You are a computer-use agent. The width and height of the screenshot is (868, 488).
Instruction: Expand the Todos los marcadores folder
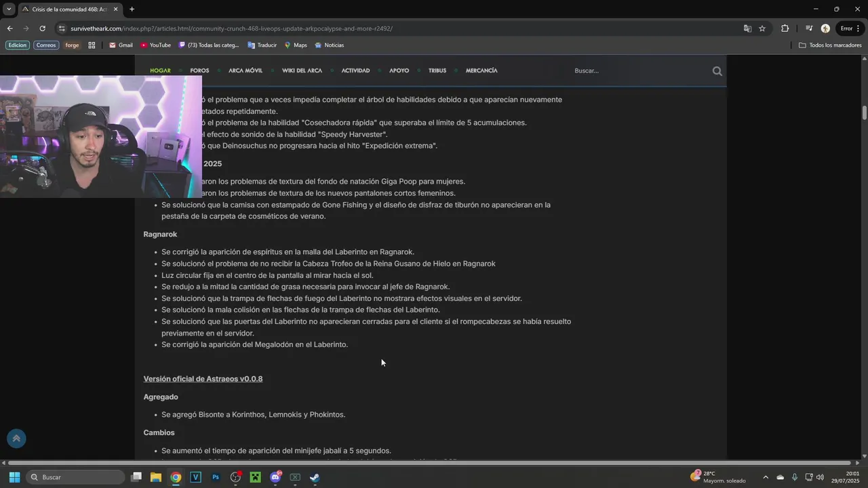click(x=830, y=45)
